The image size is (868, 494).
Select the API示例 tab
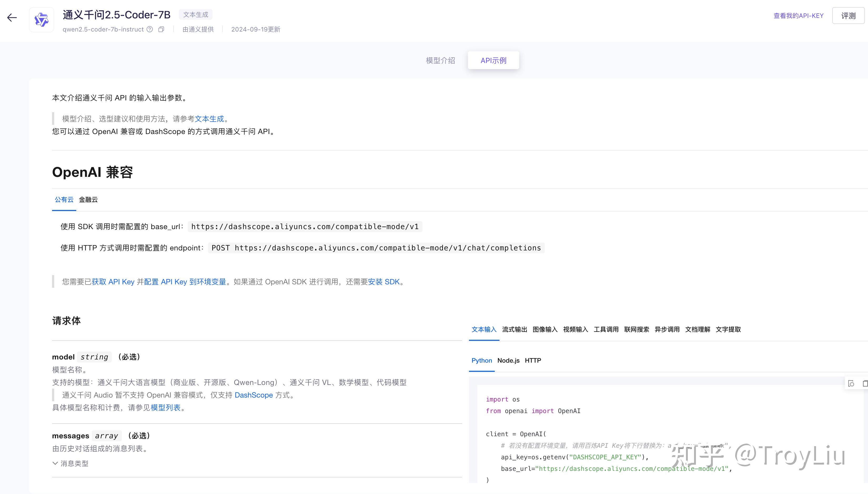point(493,60)
